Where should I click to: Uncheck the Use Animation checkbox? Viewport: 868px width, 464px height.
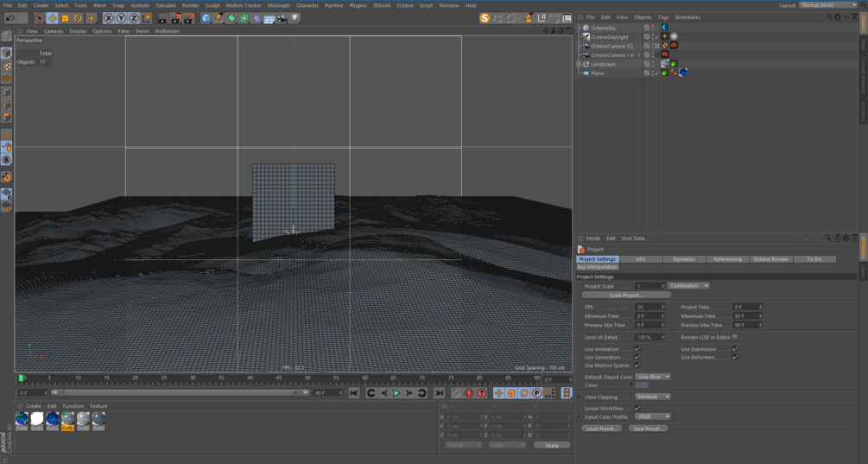[x=637, y=349]
